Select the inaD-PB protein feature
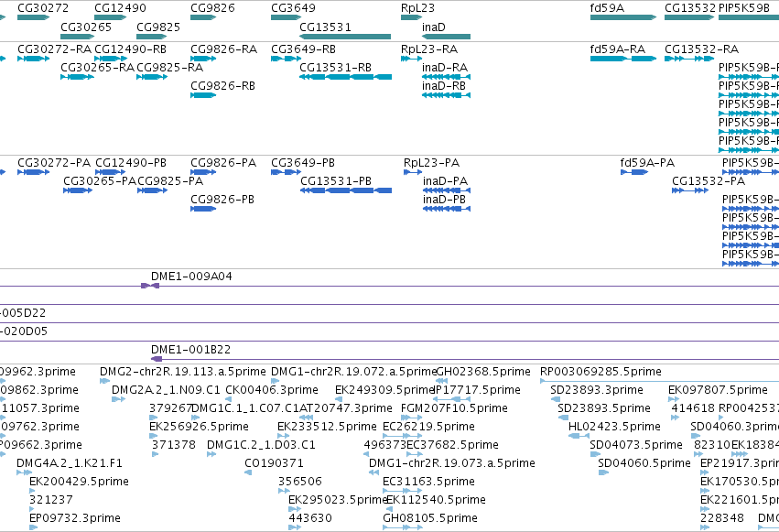The height and width of the screenshot is (532, 779). click(x=447, y=209)
